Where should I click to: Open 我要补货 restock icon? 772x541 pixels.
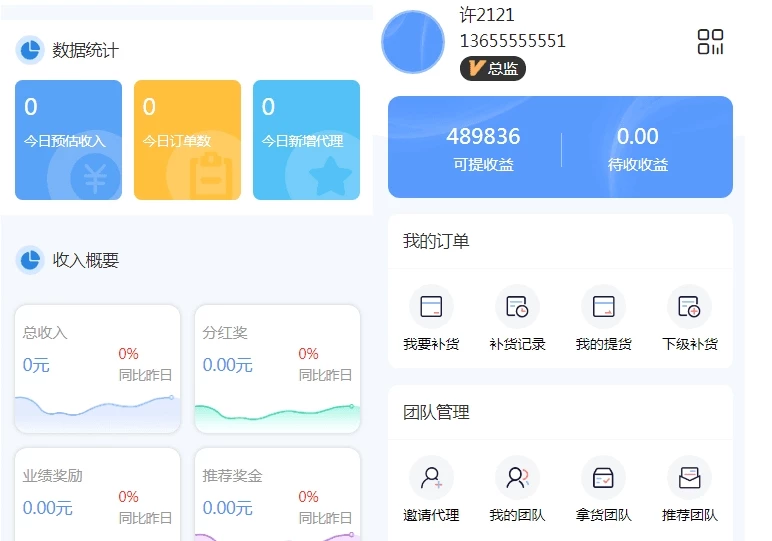[x=431, y=307]
